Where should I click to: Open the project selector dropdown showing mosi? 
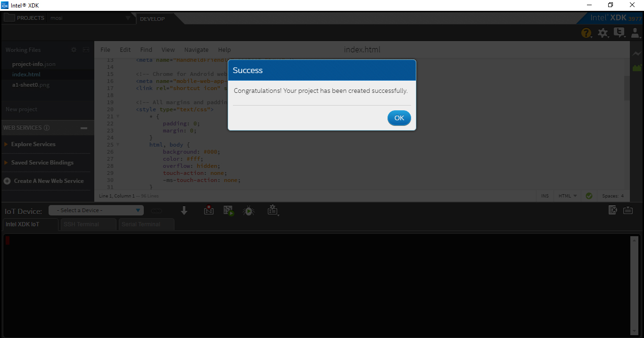(x=91, y=18)
